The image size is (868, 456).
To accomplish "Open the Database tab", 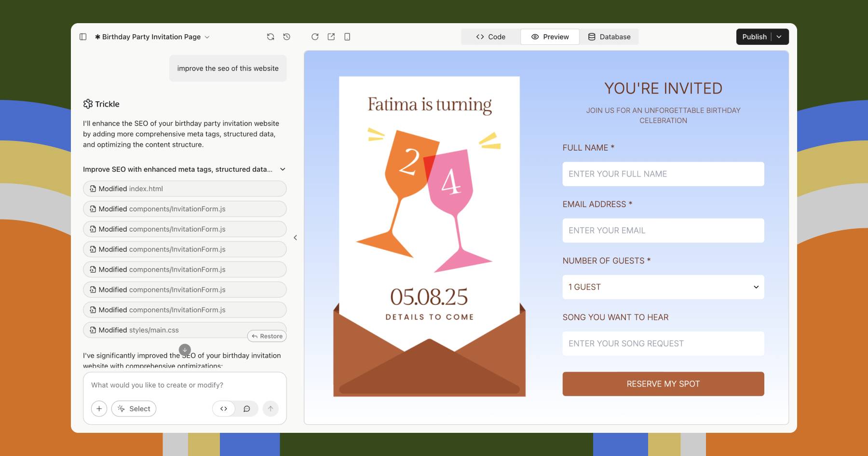I will [x=609, y=37].
